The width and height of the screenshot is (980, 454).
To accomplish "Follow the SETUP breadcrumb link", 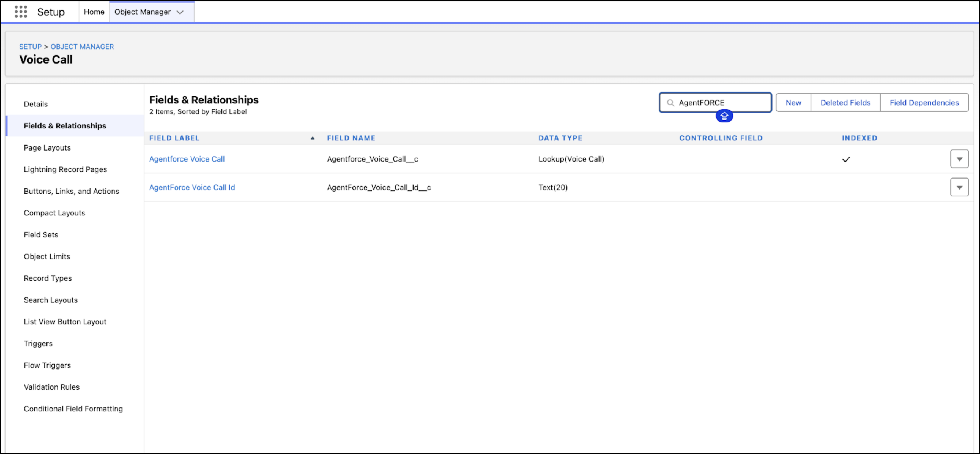I will (x=31, y=47).
